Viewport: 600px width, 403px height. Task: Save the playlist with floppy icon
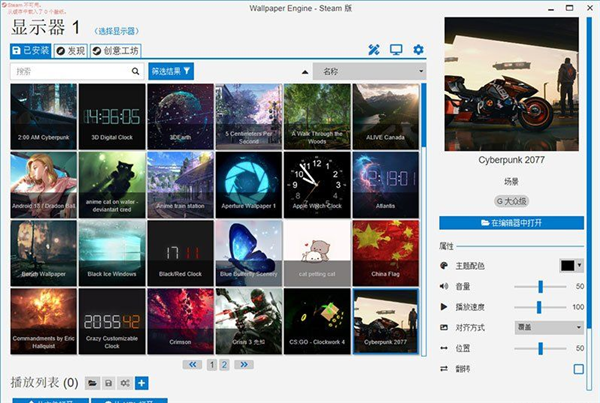(x=108, y=383)
